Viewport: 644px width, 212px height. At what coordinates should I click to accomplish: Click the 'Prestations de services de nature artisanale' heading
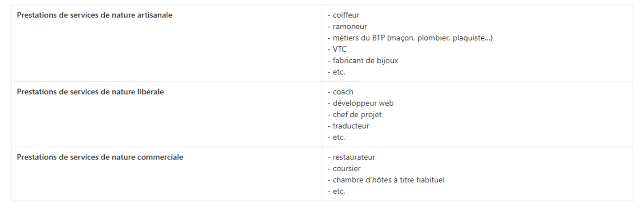tap(95, 15)
